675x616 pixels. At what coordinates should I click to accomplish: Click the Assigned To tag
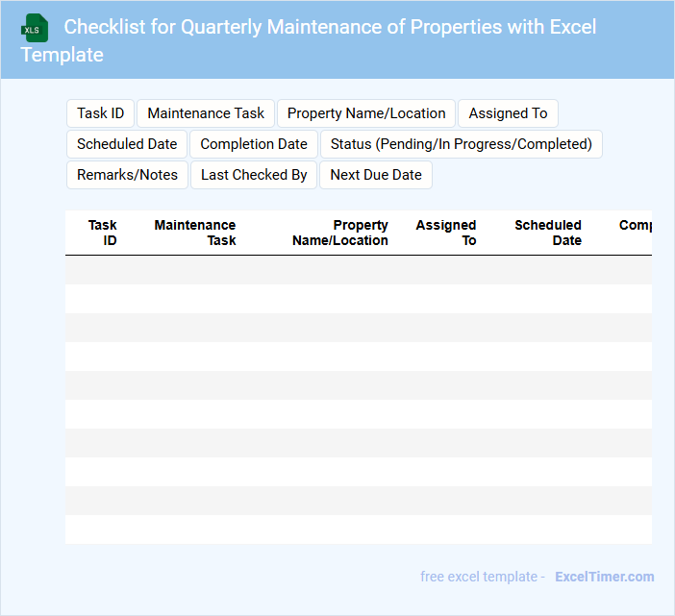(x=508, y=113)
